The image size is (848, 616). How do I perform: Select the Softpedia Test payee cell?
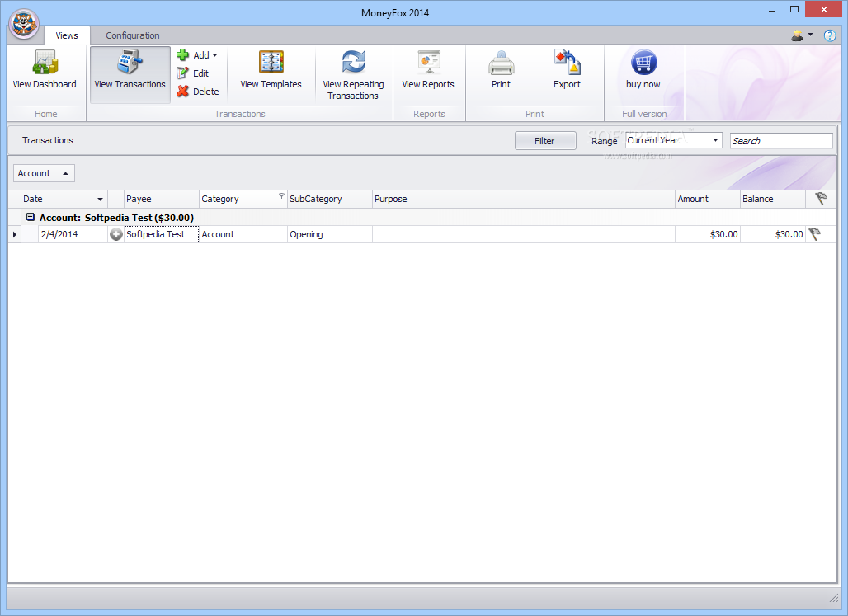(x=162, y=234)
